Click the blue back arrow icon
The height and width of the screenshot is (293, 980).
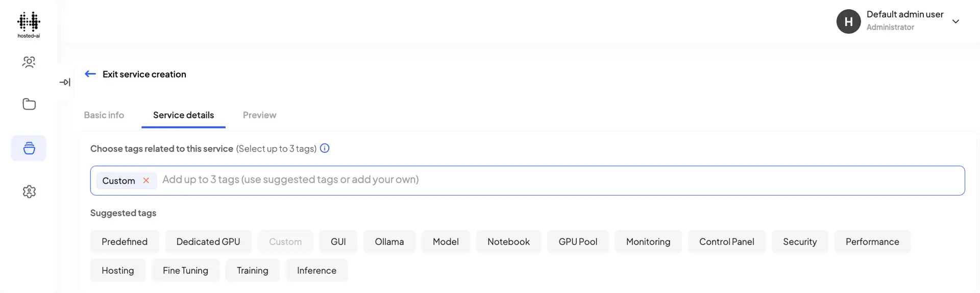90,74
